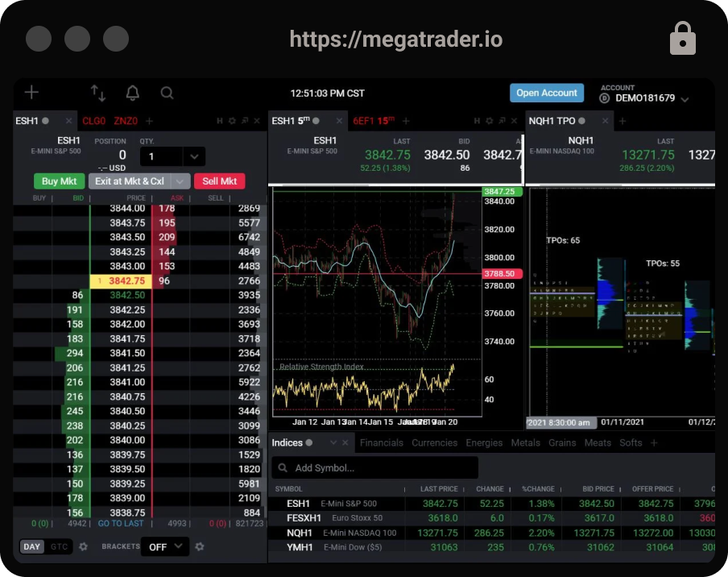Expand arrow next to Exit at Mkt & Cxl

pyautogui.click(x=181, y=181)
